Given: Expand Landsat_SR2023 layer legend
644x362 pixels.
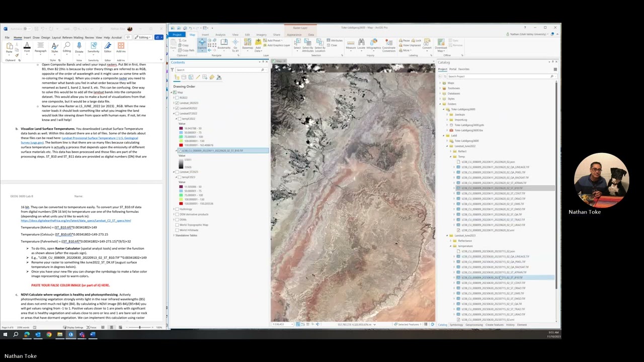Looking at the screenshot, I should pos(174,103).
